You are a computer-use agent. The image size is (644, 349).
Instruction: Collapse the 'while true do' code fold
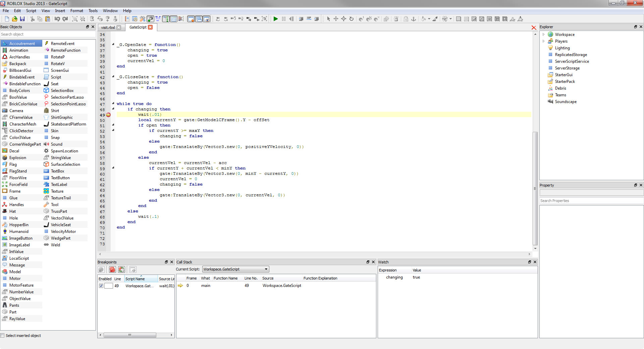tap(113, 103)
